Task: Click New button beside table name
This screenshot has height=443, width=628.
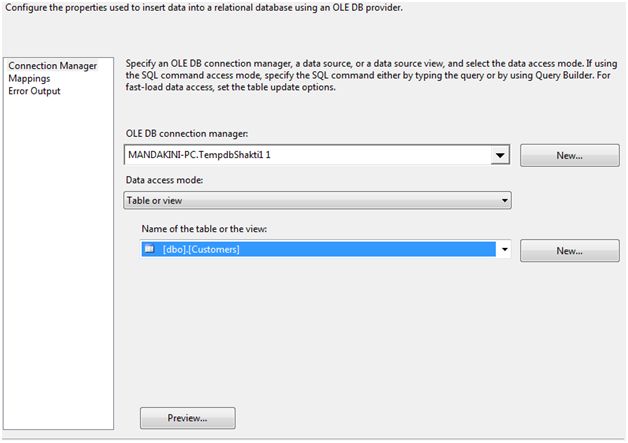Action: coord(569,250)
